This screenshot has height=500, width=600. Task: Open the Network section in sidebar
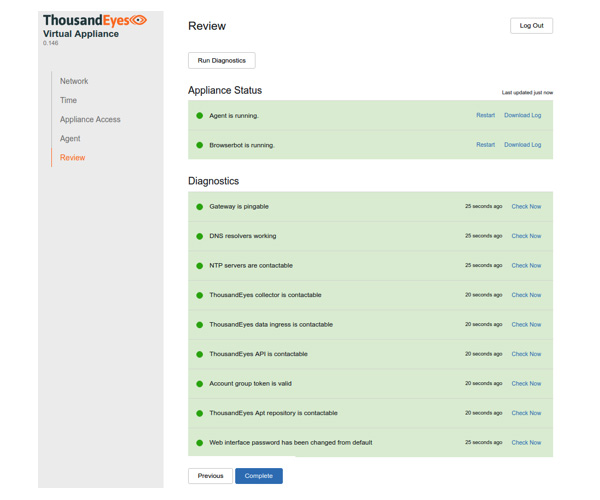[x=74, y=81]
